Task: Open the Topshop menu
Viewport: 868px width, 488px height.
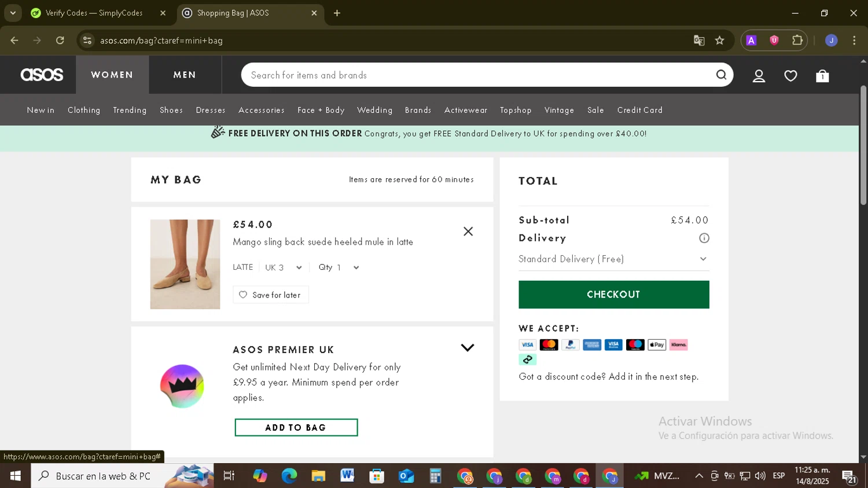Action: (x=516, y=110)
